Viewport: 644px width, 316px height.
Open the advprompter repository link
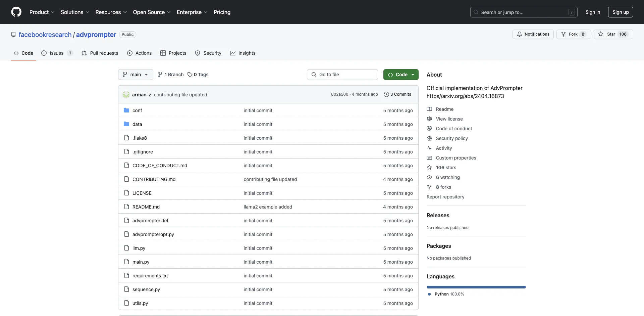pos(96,35)
